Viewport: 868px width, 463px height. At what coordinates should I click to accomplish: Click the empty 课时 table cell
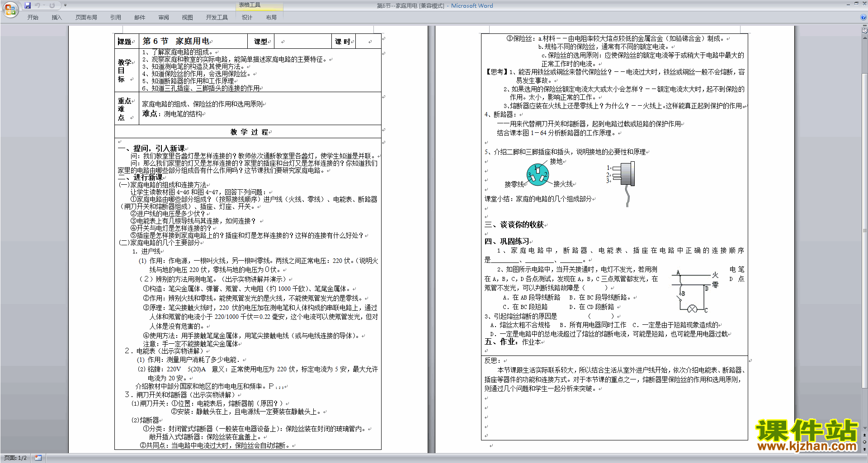coord(368,42)
